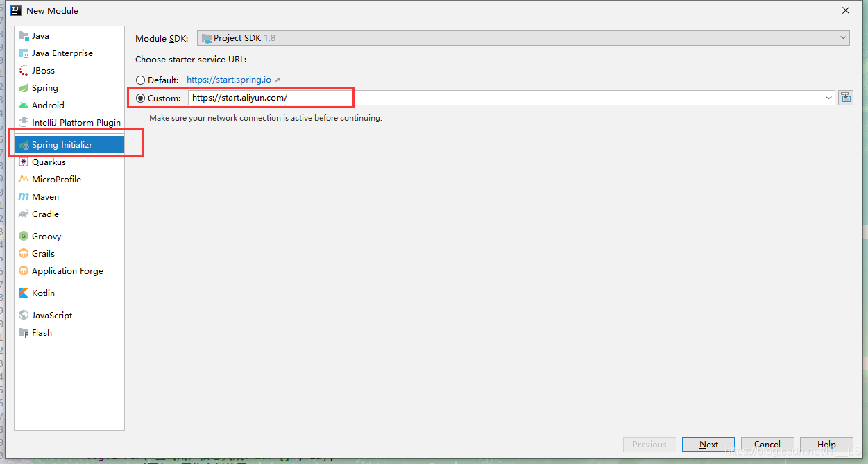Click the Maven icon
The height and width of the screenshot is (464, 868).
[24, 197]
